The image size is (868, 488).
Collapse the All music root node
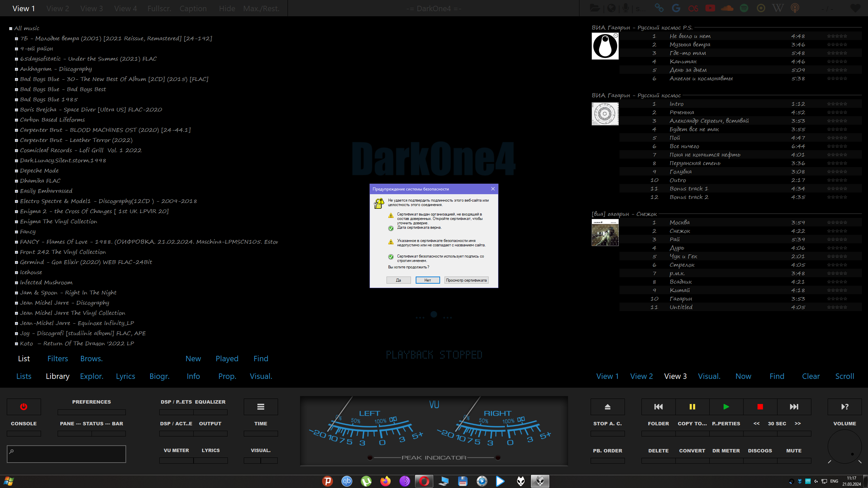tap(11, 28)
